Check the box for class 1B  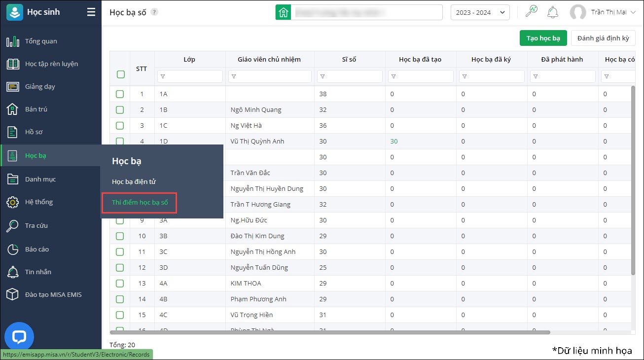(120, 109)
